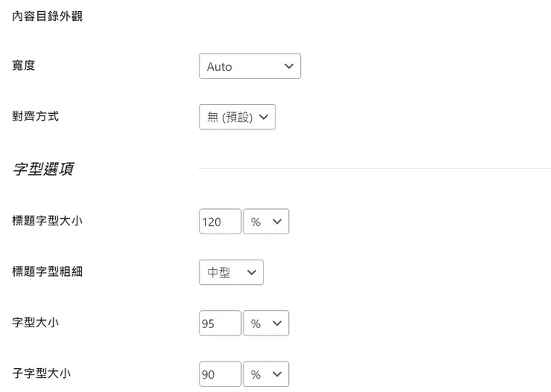Click the 標題字型粗細 label
The width and height of the screenshot is (551, 392).
48,271
